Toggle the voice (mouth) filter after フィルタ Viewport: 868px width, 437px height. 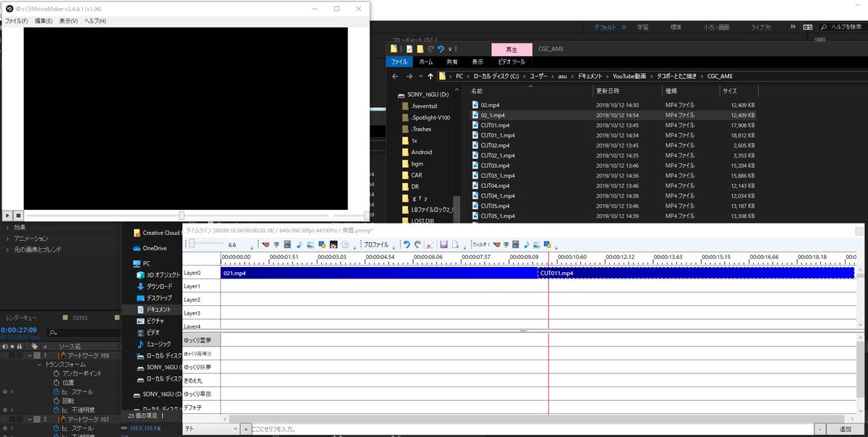tap(497, 245)
